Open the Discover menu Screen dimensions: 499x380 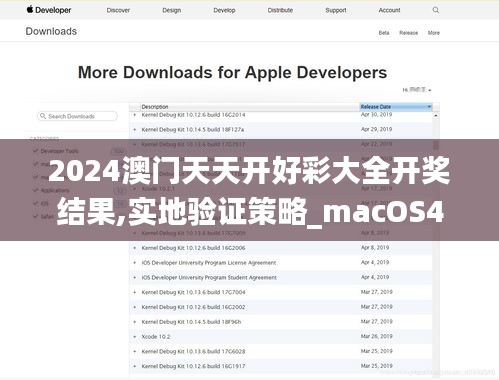(118, 10)
